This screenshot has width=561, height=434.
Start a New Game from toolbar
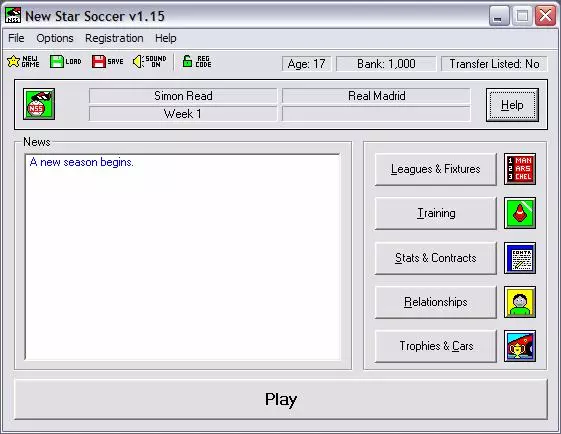click(24, 62)
